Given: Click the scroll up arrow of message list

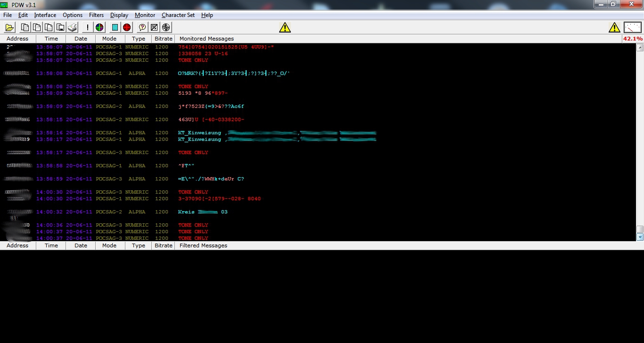Looking at the screenshot, I should pos(640,48).
